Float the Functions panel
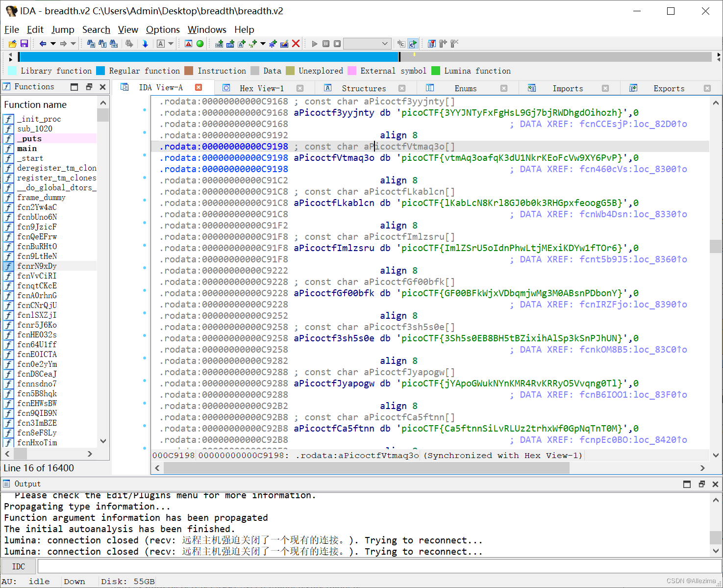This screenshot has width=723, height=588. [89, 87]
